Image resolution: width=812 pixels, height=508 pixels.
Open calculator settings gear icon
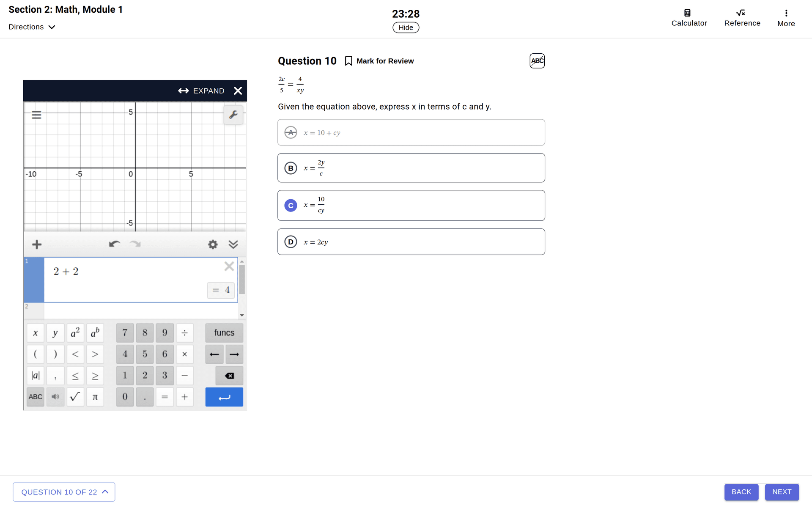click(213, 244)
